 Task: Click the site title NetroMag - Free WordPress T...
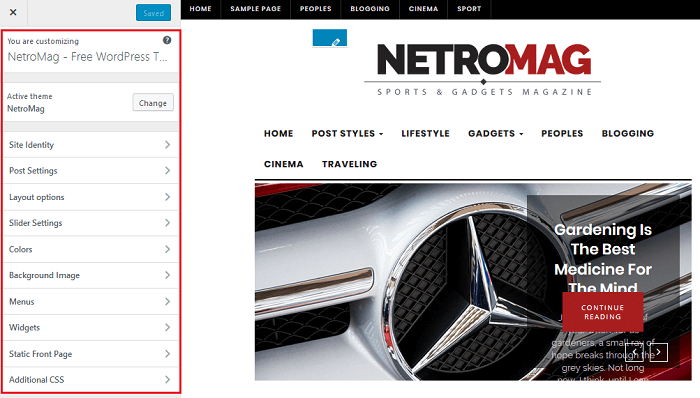point(88,57)
